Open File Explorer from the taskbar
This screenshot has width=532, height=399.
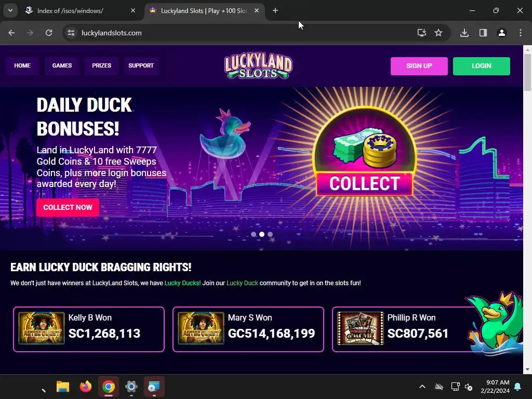point(63,387)
